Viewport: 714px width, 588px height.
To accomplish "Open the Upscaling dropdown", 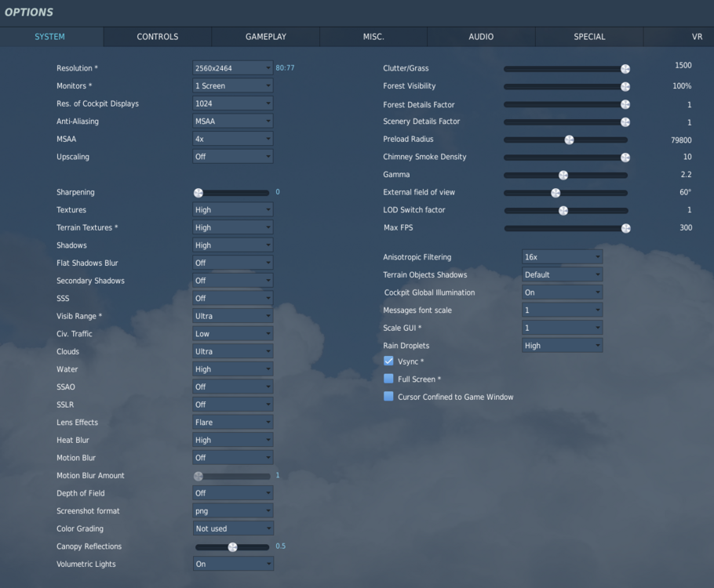I will click(233, 157).
